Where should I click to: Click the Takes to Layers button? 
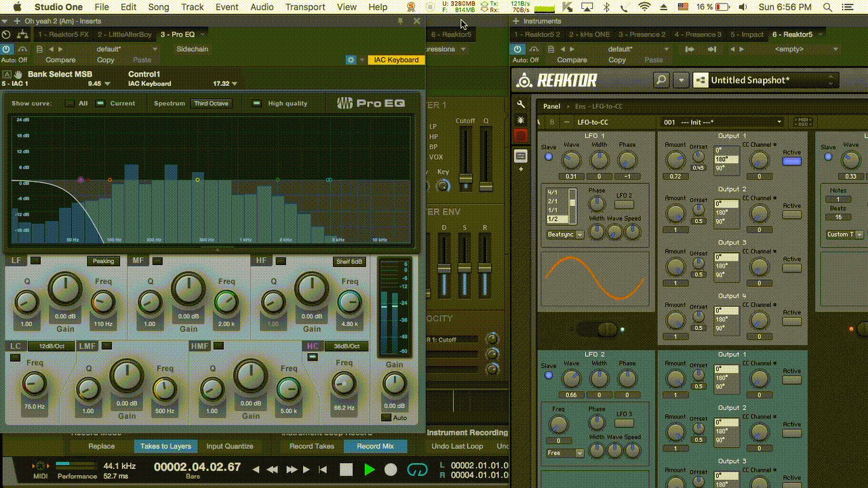[x=165, y=446]
